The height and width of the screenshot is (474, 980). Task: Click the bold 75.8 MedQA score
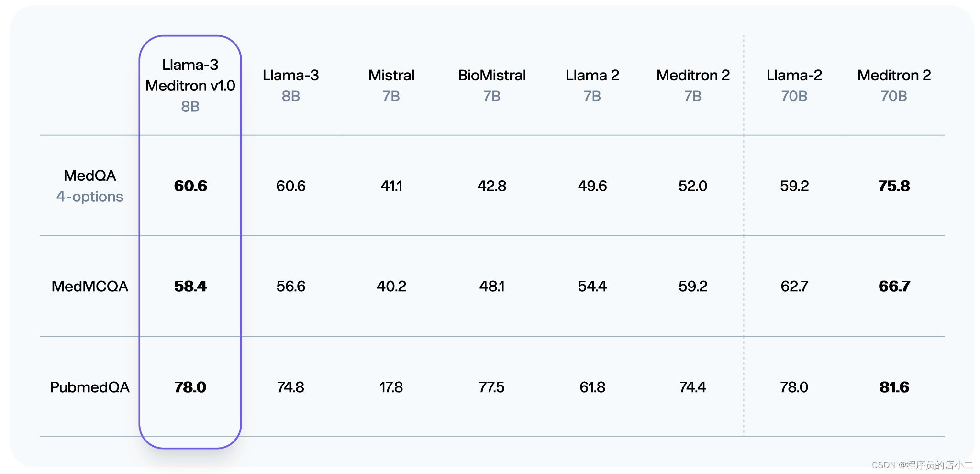[x=894, y=186]
